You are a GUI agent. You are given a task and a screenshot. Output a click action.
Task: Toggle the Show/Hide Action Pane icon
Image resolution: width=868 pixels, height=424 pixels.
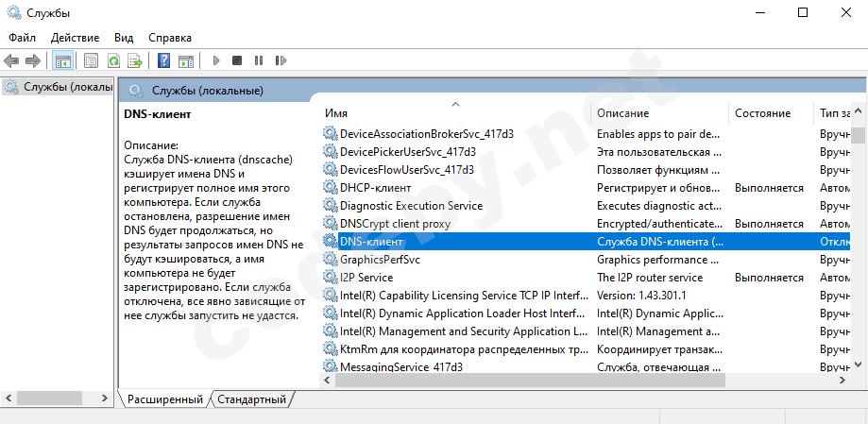[x=186, y=60]
